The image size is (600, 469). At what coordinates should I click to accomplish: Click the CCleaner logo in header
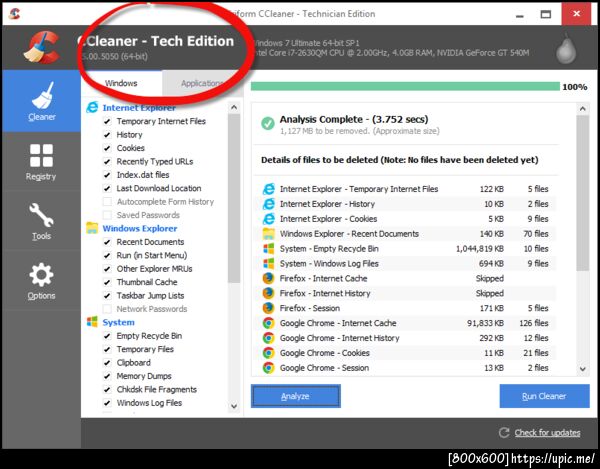pos(42,47)
